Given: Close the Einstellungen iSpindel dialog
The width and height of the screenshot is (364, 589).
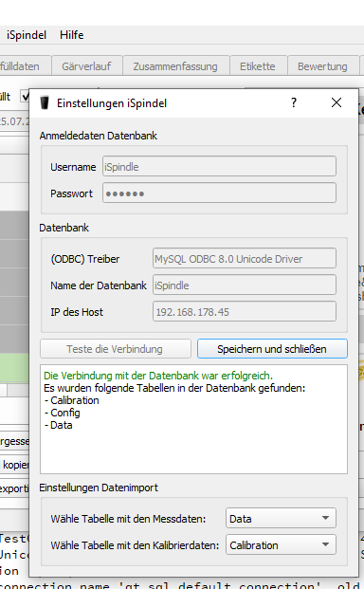Looking at the screenshot, I should pyautogui.click(x=337, y=102).
